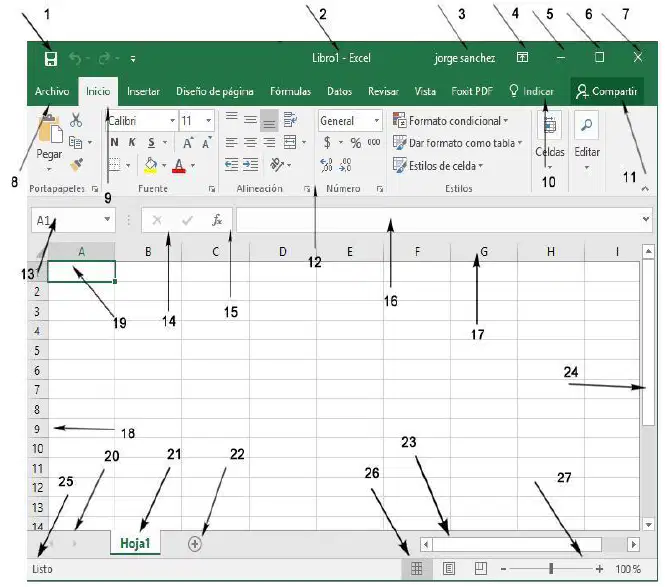
Task: Click the dollar Accounting Format icon
Action: 327,143
